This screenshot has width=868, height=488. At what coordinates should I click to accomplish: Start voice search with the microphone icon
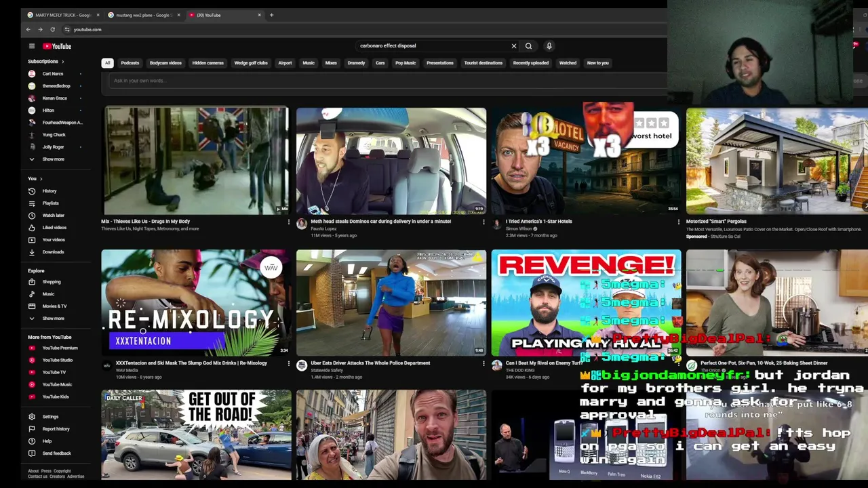tap(549, 46)
